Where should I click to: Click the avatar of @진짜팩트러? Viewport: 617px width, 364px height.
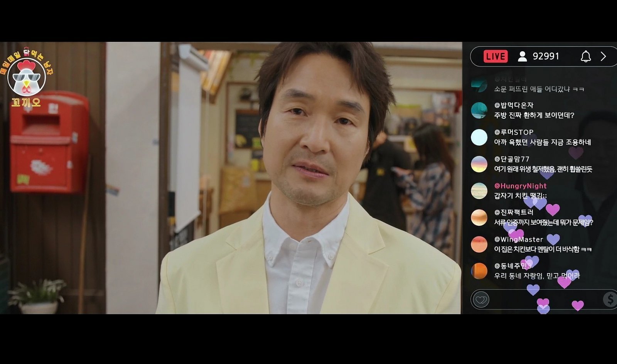479,218
